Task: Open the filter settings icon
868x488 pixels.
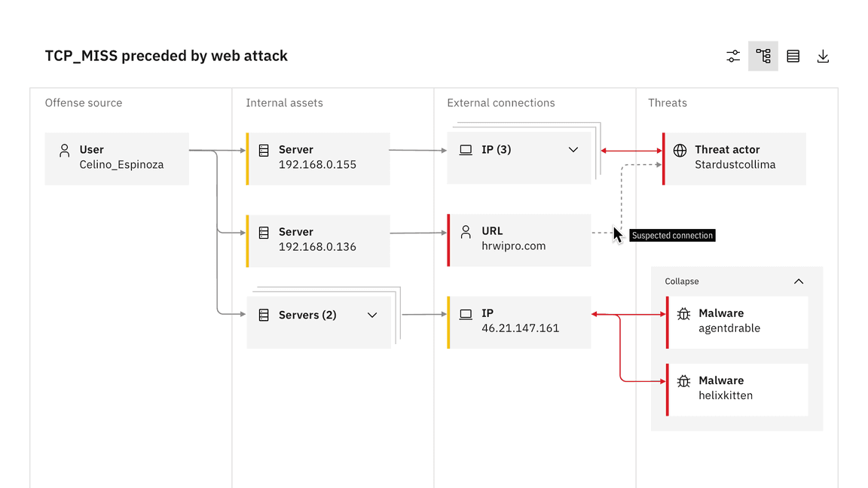Action: click(732, 56)
